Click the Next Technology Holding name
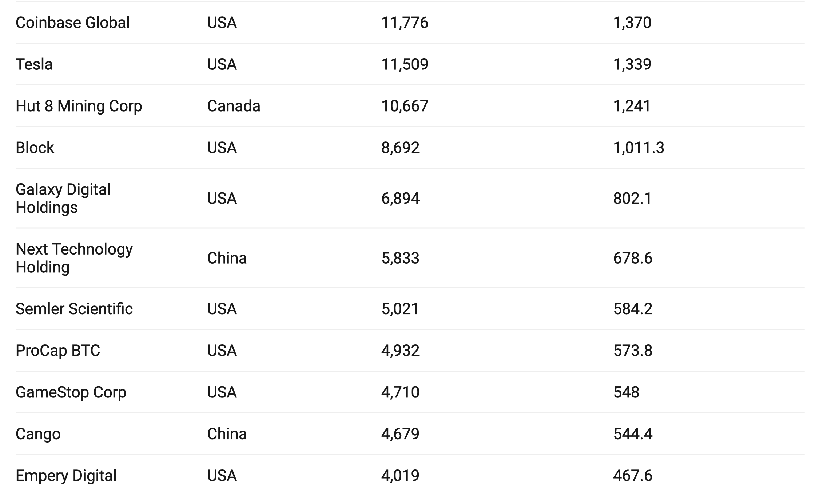 74,258
